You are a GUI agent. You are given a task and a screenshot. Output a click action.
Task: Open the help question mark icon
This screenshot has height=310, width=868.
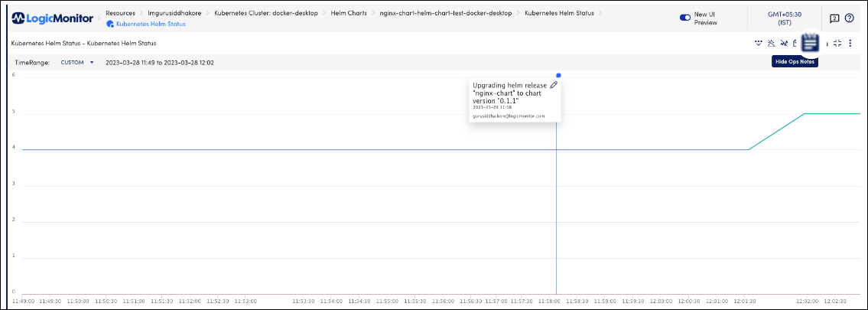849,18
